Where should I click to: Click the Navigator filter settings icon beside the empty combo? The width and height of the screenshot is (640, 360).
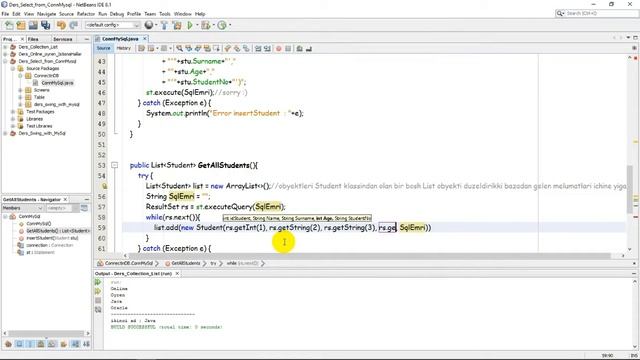tap(84, 208)
